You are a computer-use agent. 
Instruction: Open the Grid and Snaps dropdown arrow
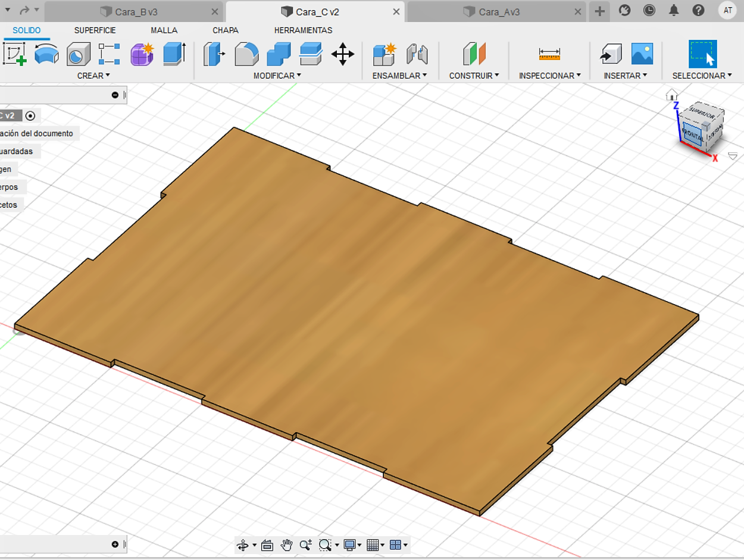click(x=383, y=545)
